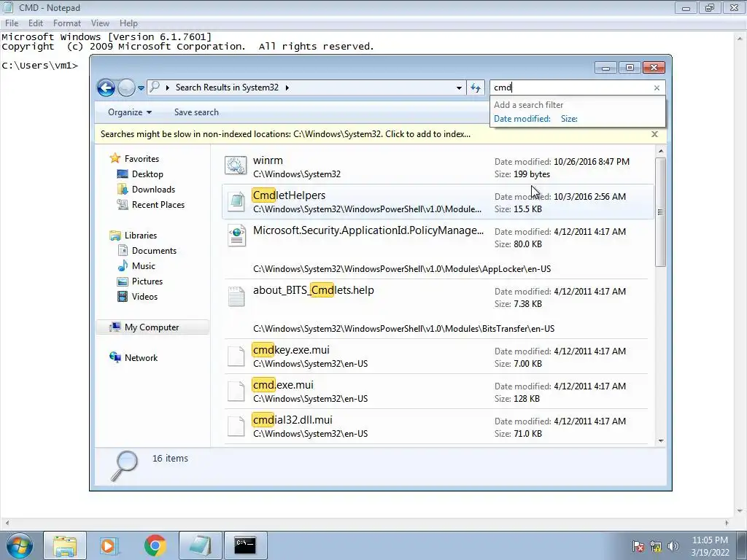Click scroll down arrow of results list
747x560 pixels.
tap(661, 441)
